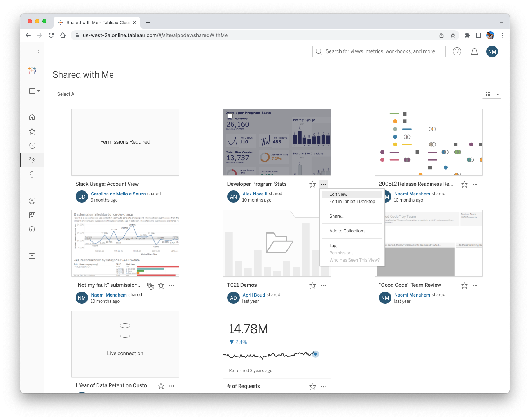Click the search field for views

tap(379, 51)
